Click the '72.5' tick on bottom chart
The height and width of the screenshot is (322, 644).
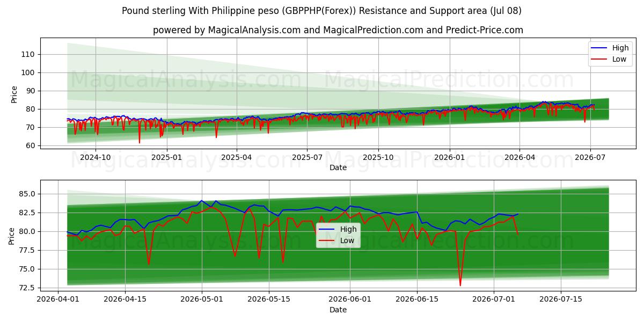[x=27, y=288]
